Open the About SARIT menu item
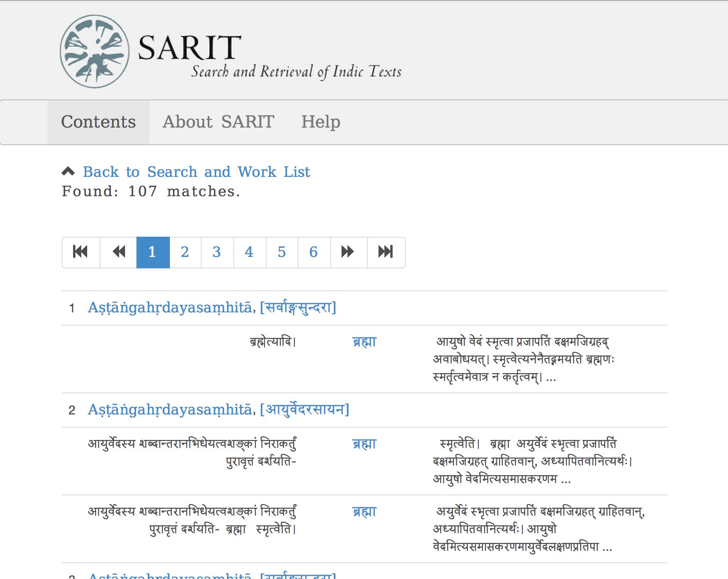 pyautogui.click(x=218, y=122)
